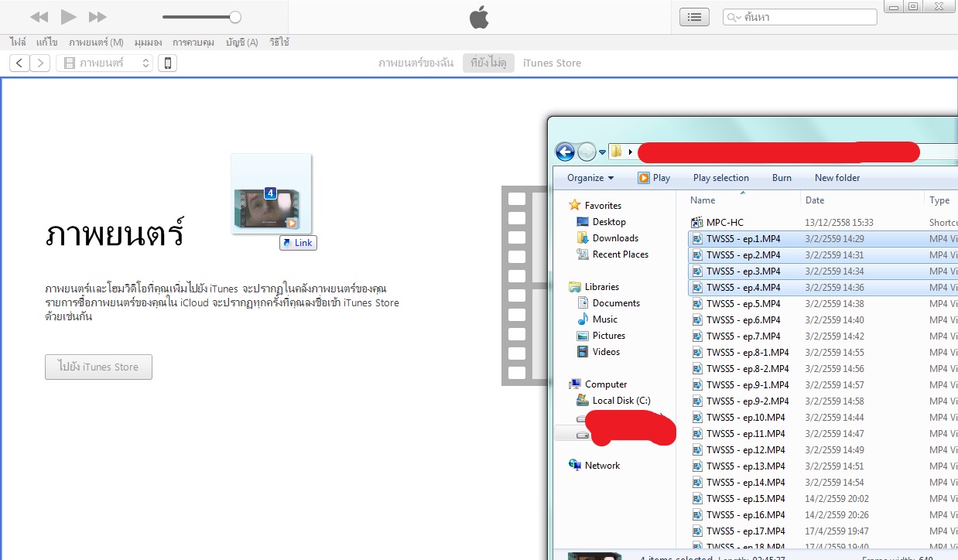Click the iPhone device icon in iTunes

tap(168, 63)
